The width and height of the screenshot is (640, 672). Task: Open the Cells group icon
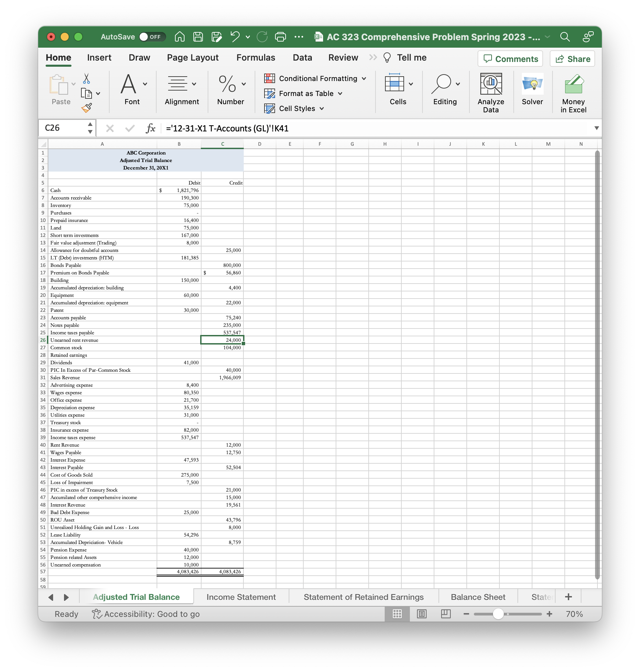click(394, 83)
